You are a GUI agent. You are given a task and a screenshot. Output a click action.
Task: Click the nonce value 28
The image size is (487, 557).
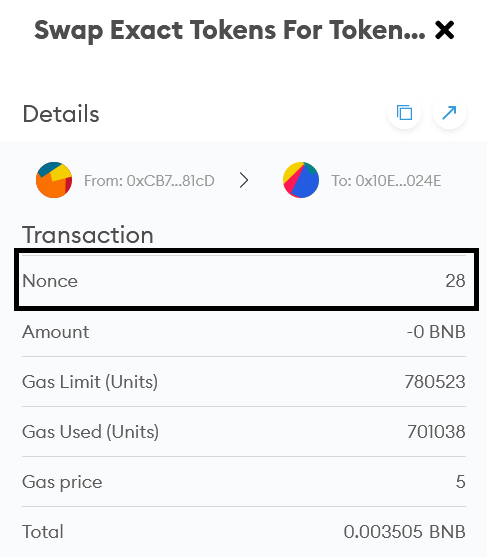(x=455, y=281)
